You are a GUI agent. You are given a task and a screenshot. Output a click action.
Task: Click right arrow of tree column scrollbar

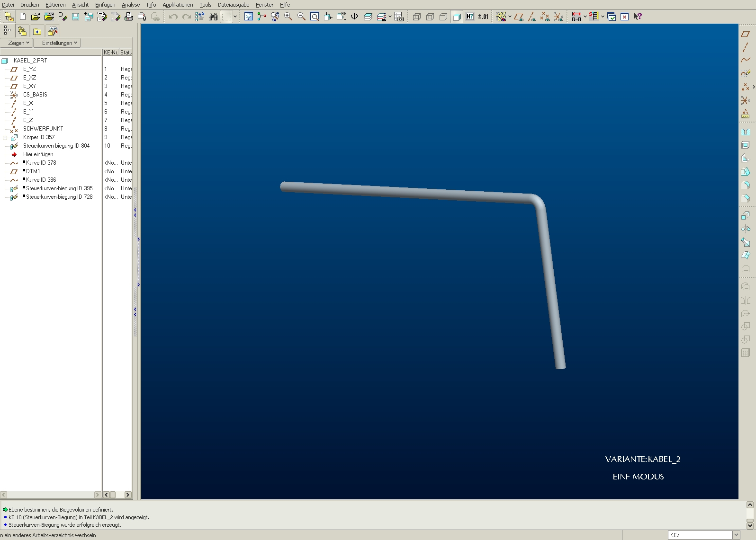127,495
